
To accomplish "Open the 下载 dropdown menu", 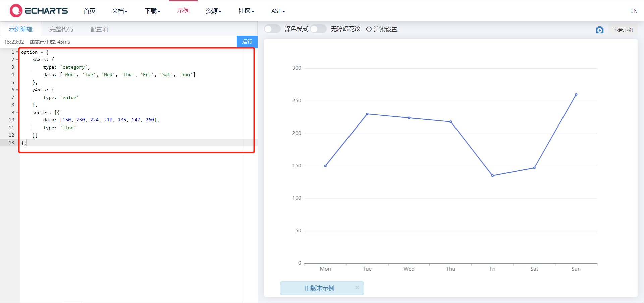I will (152, 11).
